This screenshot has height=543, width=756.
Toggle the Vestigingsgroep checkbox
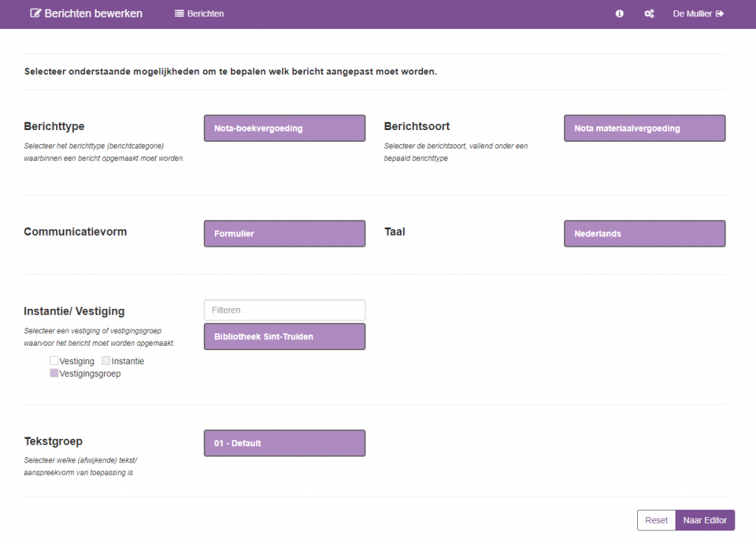[x=54, y=374]
